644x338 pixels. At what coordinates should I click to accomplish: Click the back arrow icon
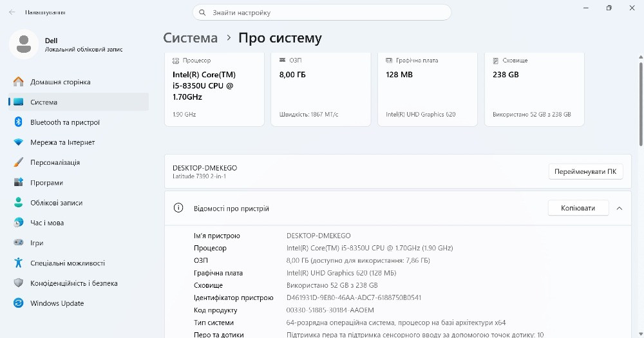pyautogui.click(x=12, y=12)
